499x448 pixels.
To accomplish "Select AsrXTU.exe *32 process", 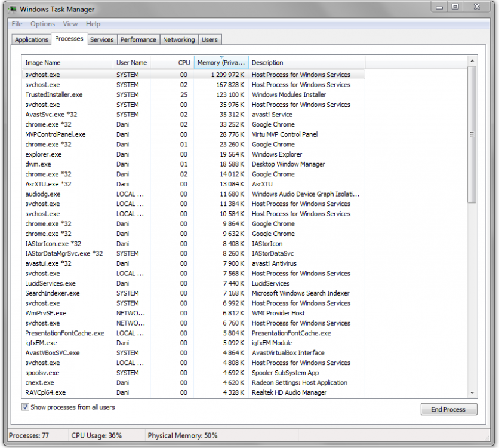I will (x=193, y=184).
